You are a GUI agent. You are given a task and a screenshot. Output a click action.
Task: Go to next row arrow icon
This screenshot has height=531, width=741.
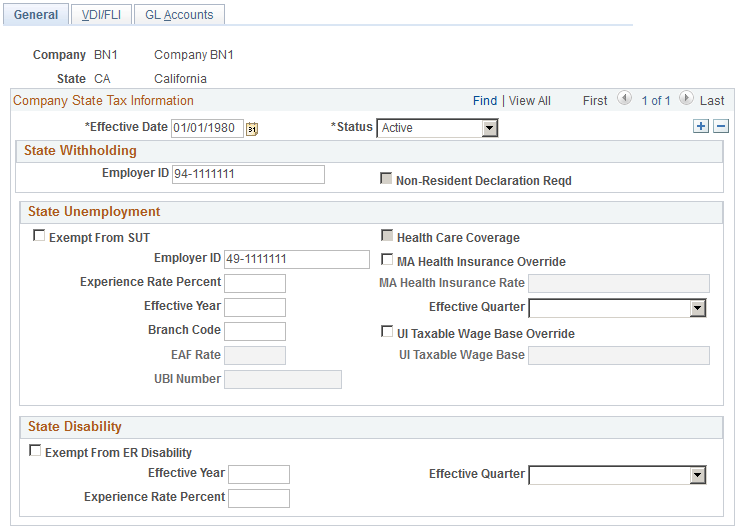686,98
